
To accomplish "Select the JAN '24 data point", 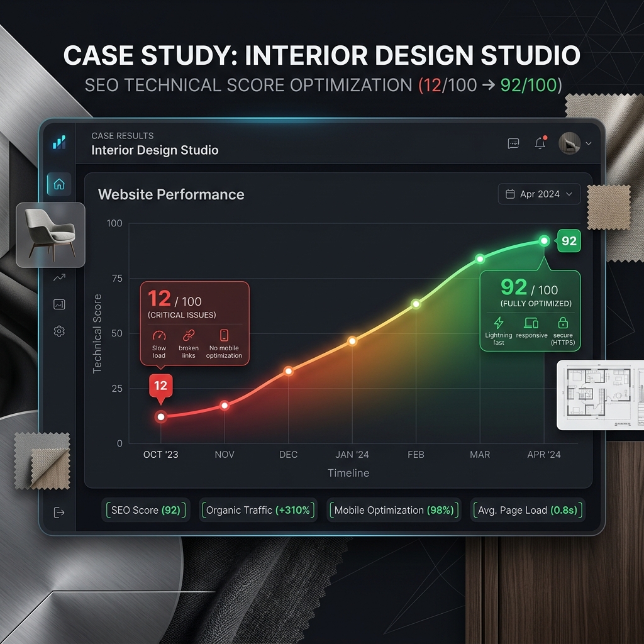I will pyautogui.click(x=352, y=341).
